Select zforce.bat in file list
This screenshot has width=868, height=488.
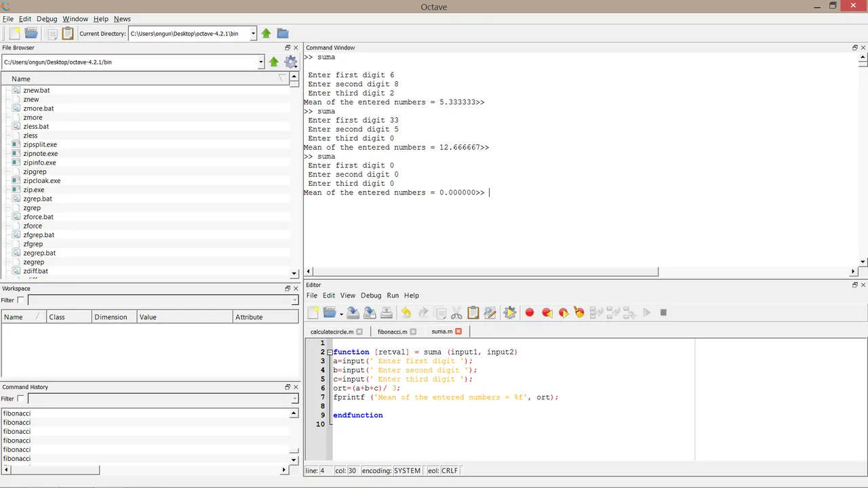click(38, 217)
